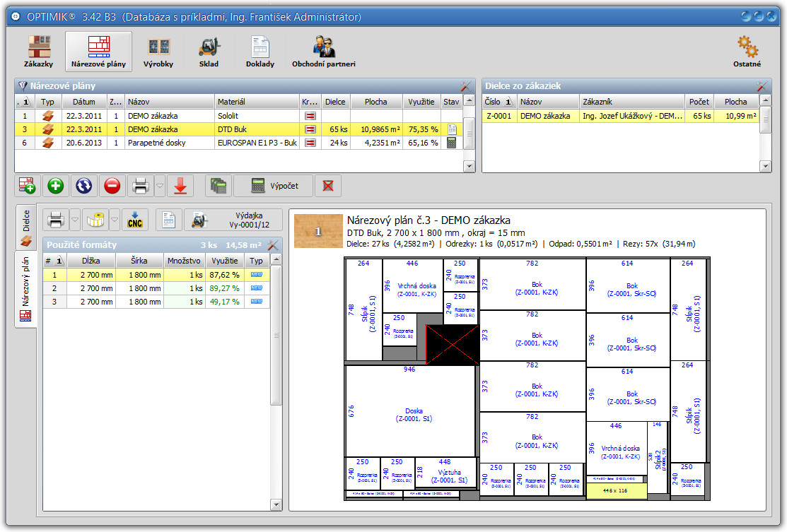Screen dimensions: 787x532
Task: Print cutting plans list
Action: (141, 186)
